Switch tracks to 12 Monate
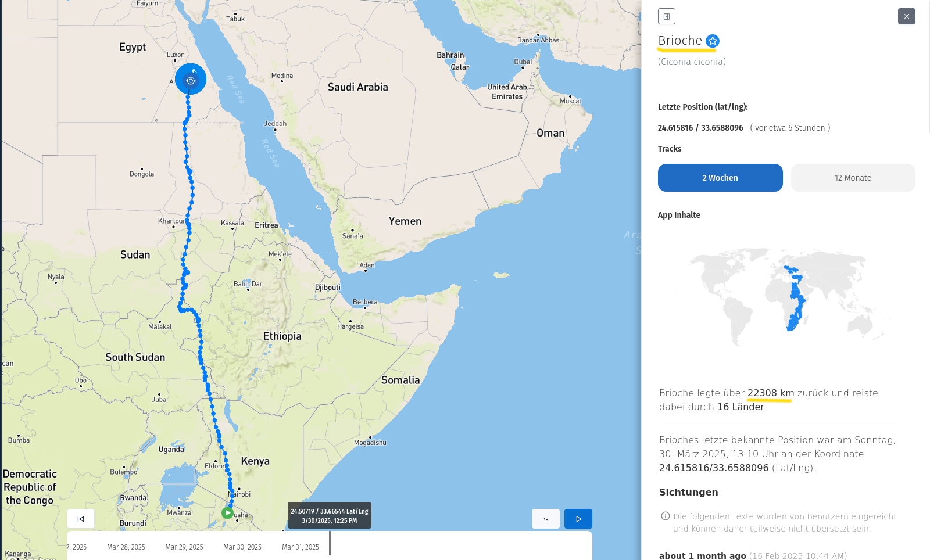Image resolution: width=930 pixels, height=560 pixels. (853, 178)
